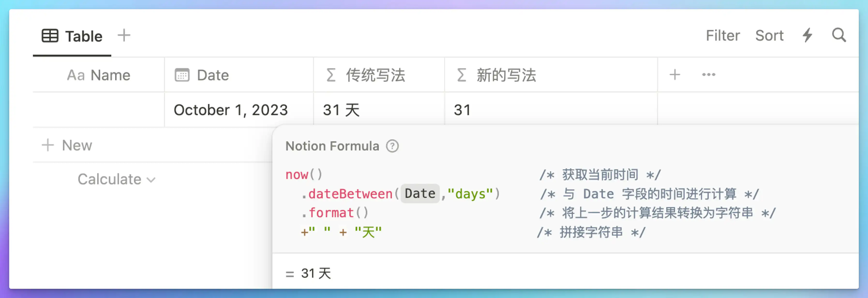Open search with the magnifying glass icon

click(x=839, y=35)
